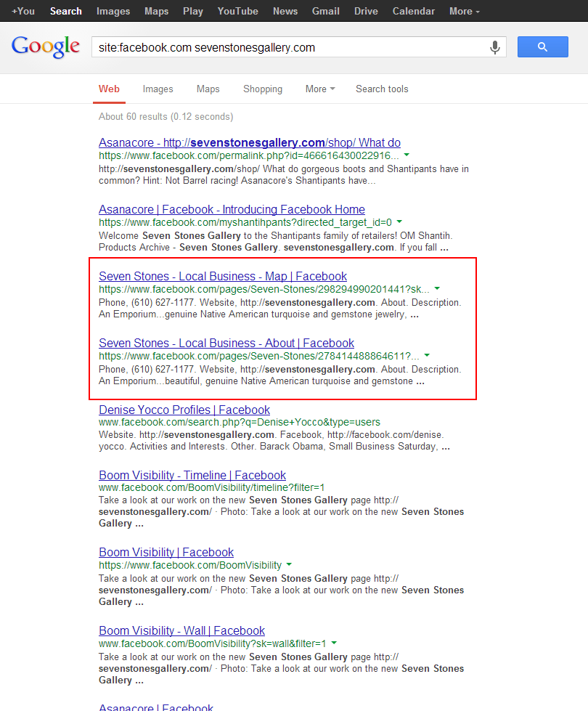The height and width of the screenshot is (711, 588).
Task: Open Calendar in the top bar
Action: pyautogui.click(x=414, y=11)
